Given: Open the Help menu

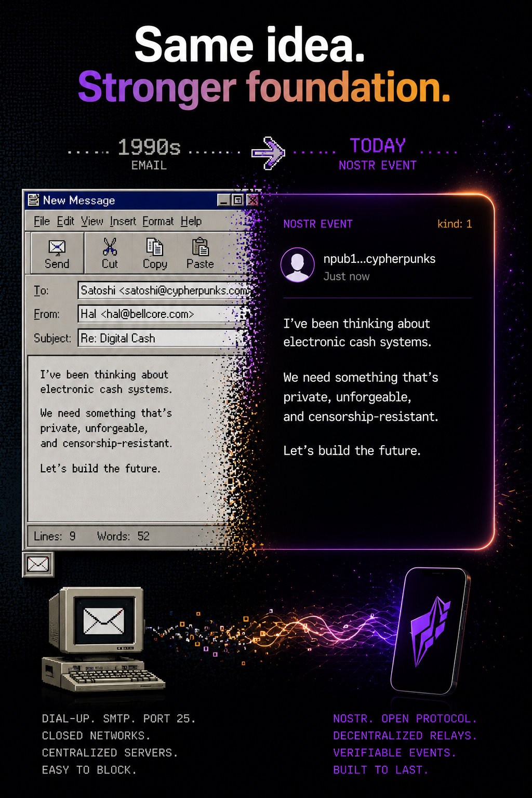Looking at the screenshot, I should point(191,221).
